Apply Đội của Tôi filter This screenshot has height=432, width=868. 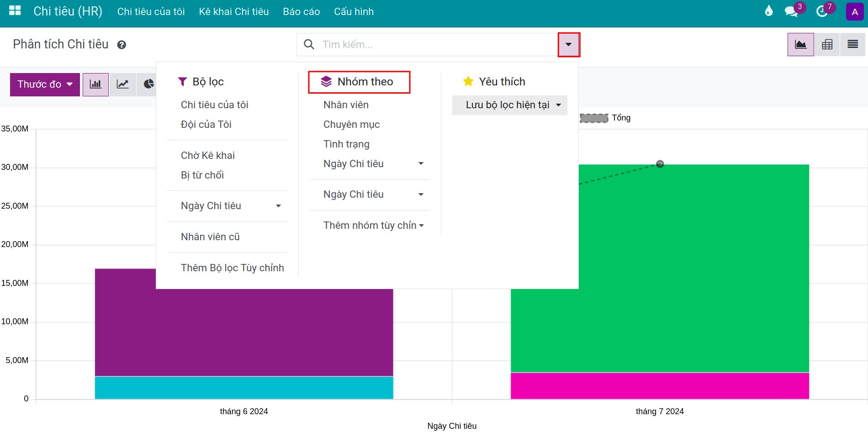pyautogui.click(x=206, y=125)
